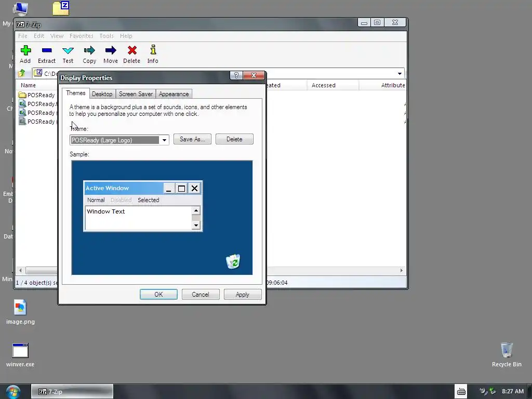Open the Edit menu in 7-Zip
532x399 pixels.
click(x=38, y=36)
